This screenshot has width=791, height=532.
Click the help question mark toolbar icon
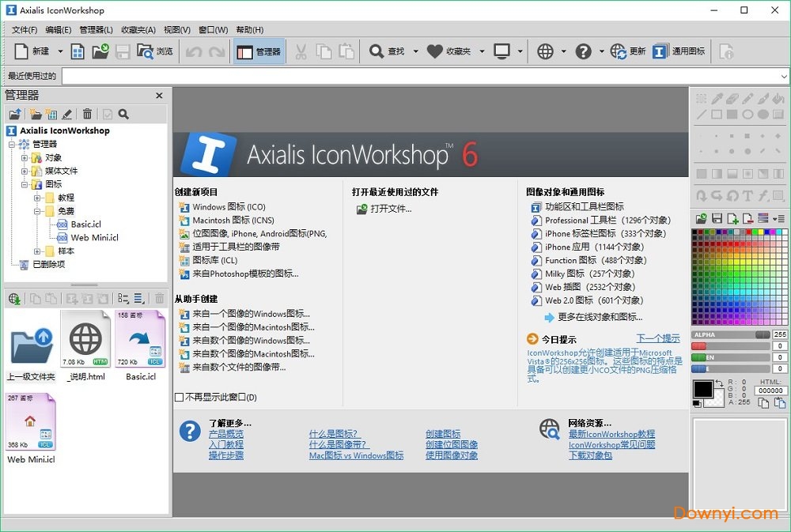point(583,51)
